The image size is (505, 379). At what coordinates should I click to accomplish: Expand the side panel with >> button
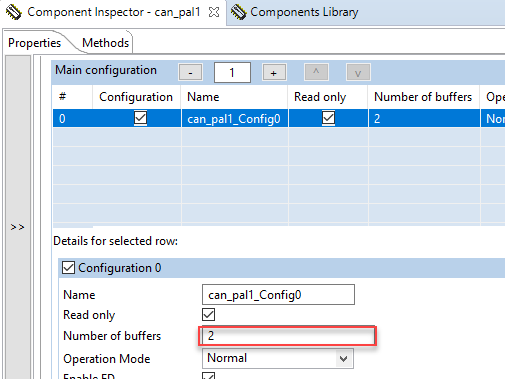pos(17,227)
